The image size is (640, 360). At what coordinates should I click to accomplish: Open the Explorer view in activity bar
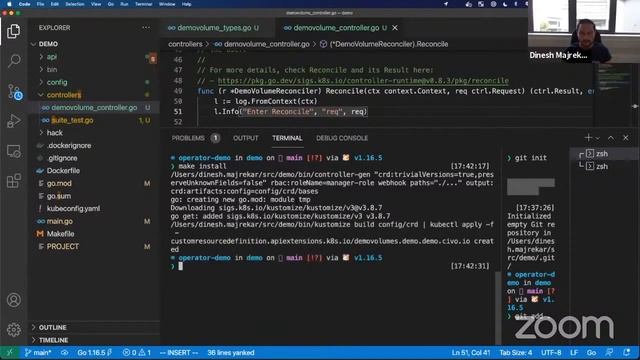(x=13, y=31)
